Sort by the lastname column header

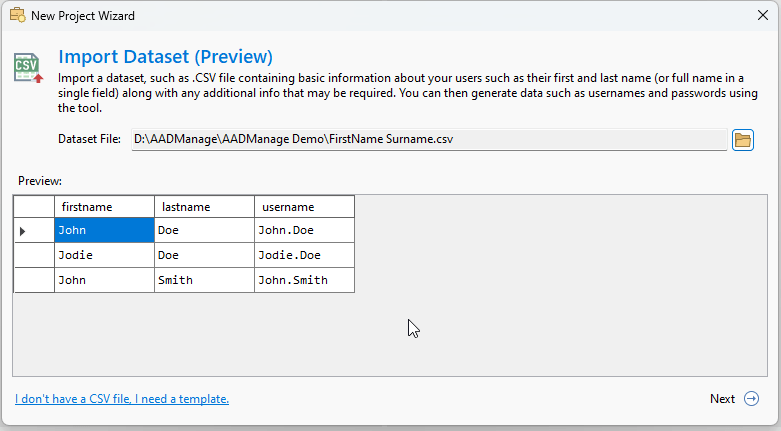point(204,207)
